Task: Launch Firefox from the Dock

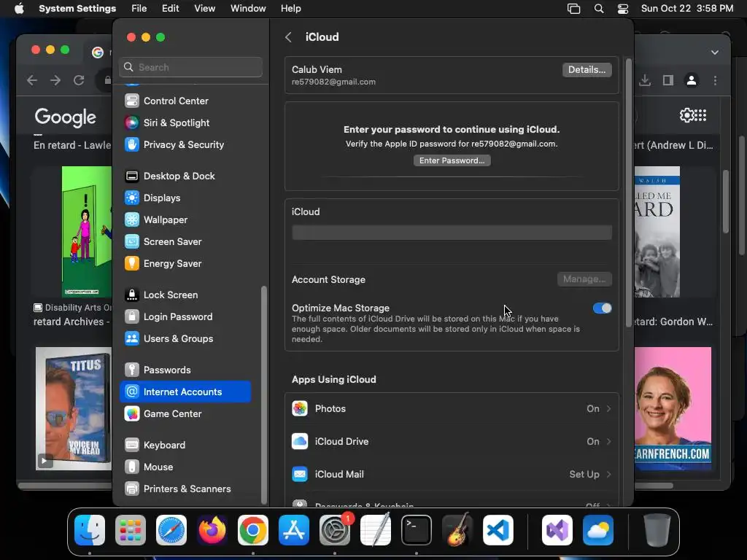Action: click(212, 530)
